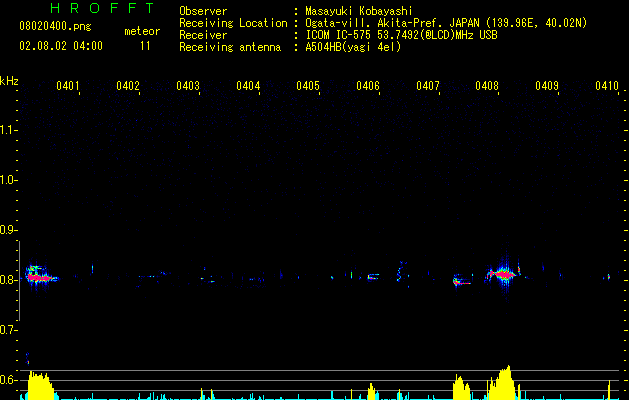629x400 pixels.
Task: Click the 0405 time marker
Action: click(308, 86)
